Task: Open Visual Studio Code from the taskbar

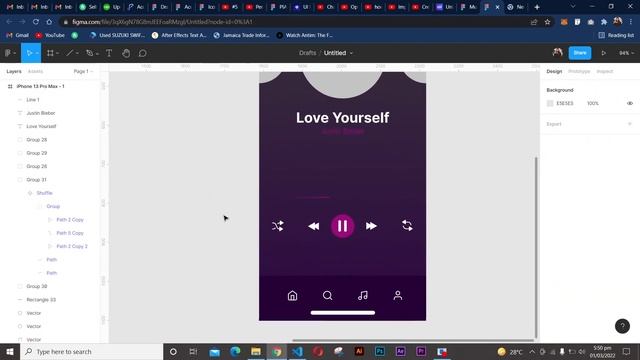Action: [298, 351]
